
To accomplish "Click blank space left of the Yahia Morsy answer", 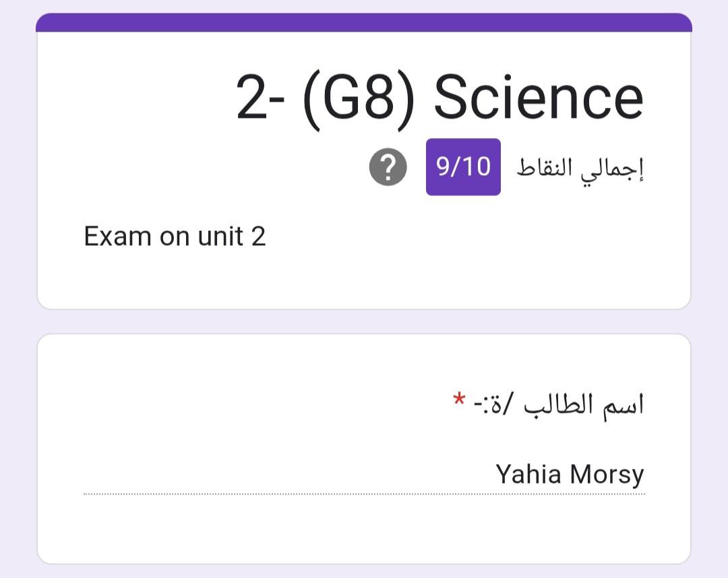I will 270,474.
